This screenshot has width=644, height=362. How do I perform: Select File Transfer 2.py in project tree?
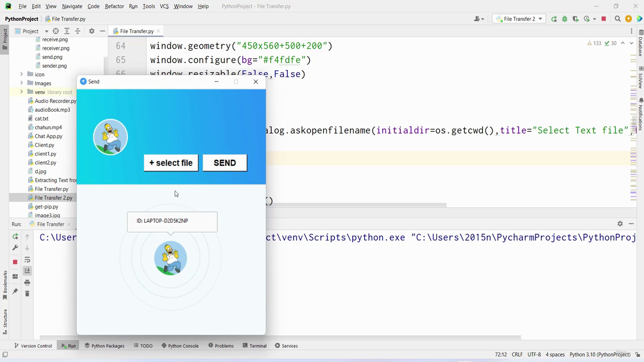53,198
